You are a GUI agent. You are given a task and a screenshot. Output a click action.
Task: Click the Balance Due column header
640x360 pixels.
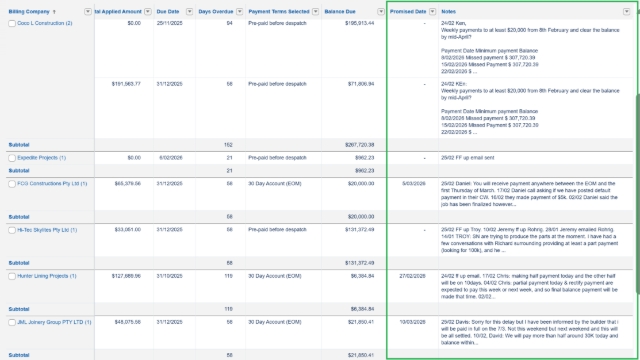click(x=340, y=11)
